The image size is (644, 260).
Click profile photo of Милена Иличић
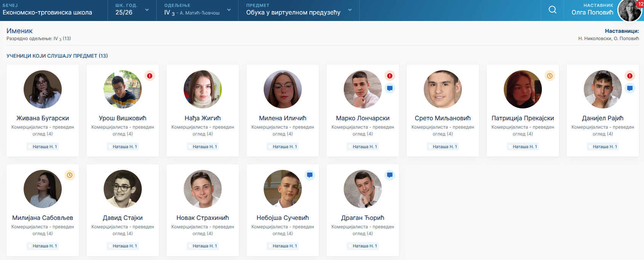coord(283,89)
